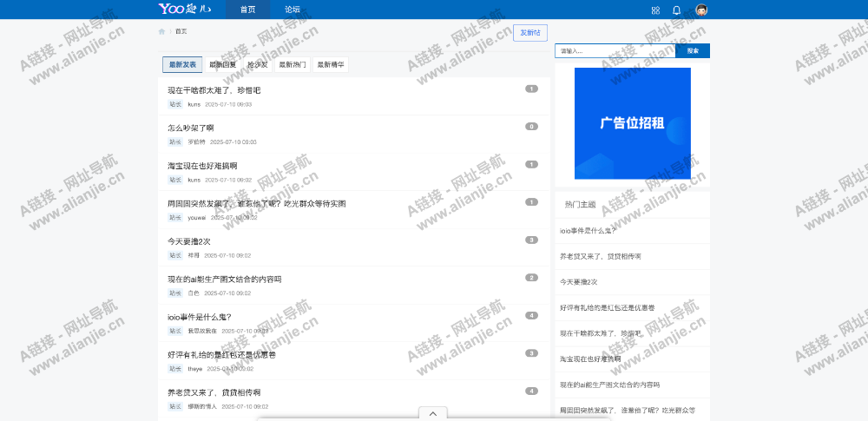
Task: Switch to 论坛 in top navigation
Action: point(293,10)
